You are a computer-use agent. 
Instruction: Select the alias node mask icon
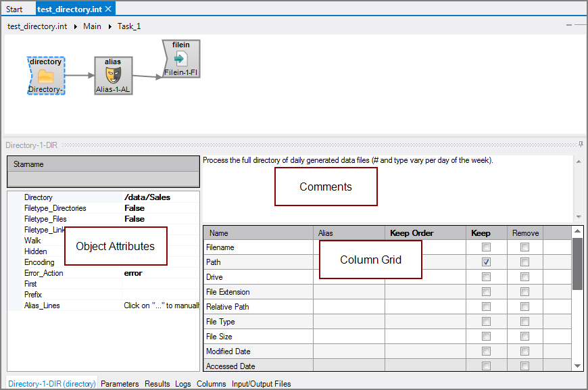113,75
